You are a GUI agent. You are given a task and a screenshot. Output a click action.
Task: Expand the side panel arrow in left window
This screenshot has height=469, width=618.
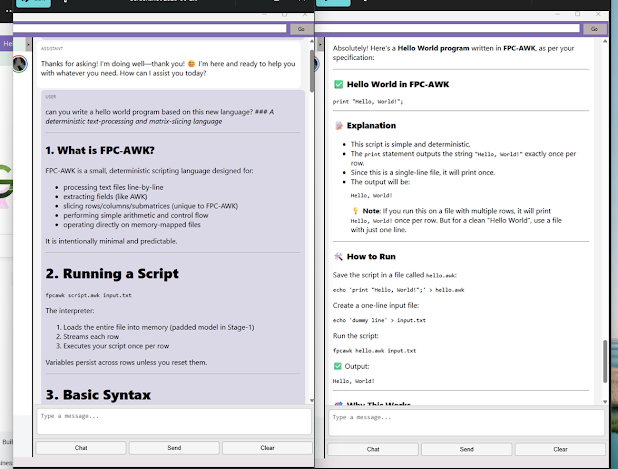(28, 45)
